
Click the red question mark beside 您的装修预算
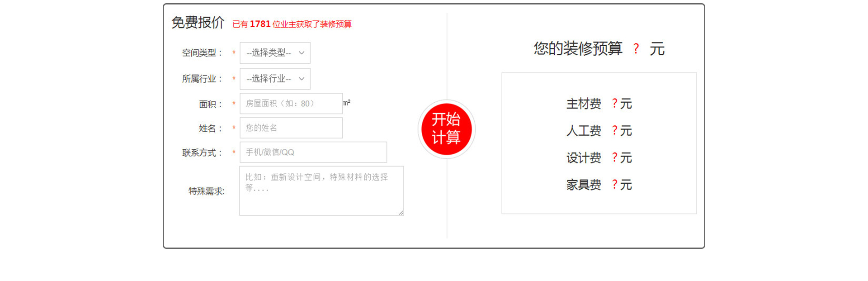(636, 49)
